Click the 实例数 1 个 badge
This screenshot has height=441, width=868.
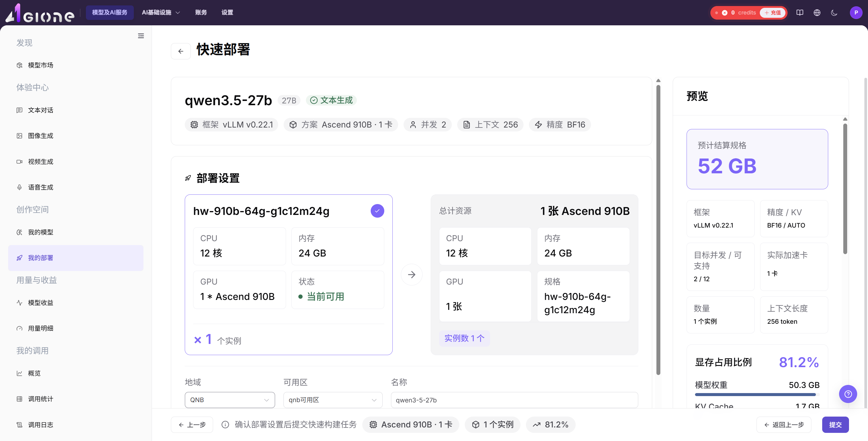click(x=464, y=338)
